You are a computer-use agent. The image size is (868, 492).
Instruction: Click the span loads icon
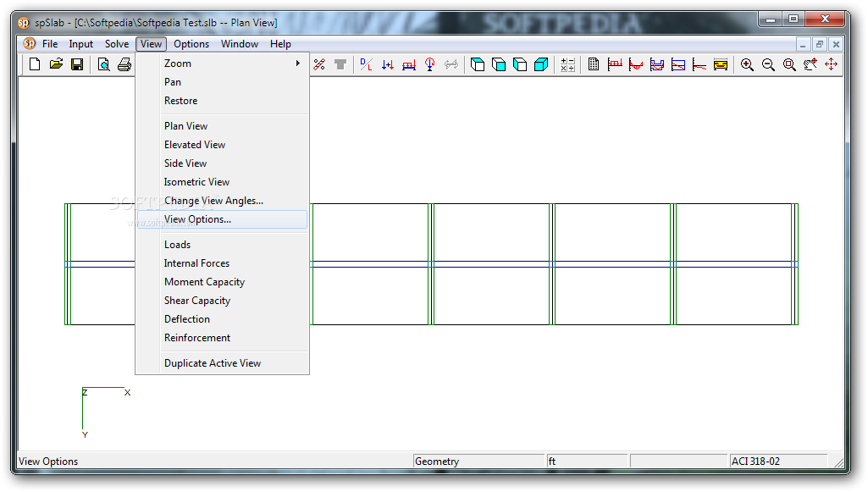(408, 64)
